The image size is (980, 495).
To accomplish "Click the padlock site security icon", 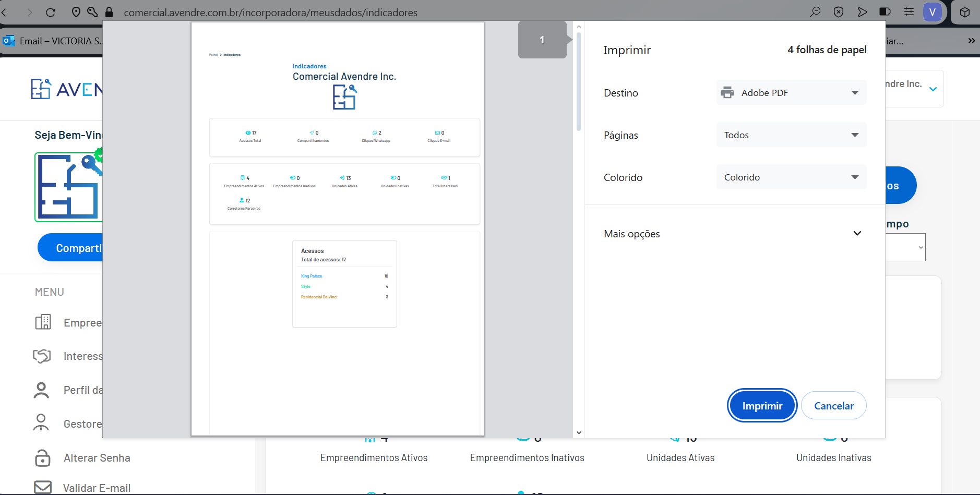I will [x=109, y=12].
